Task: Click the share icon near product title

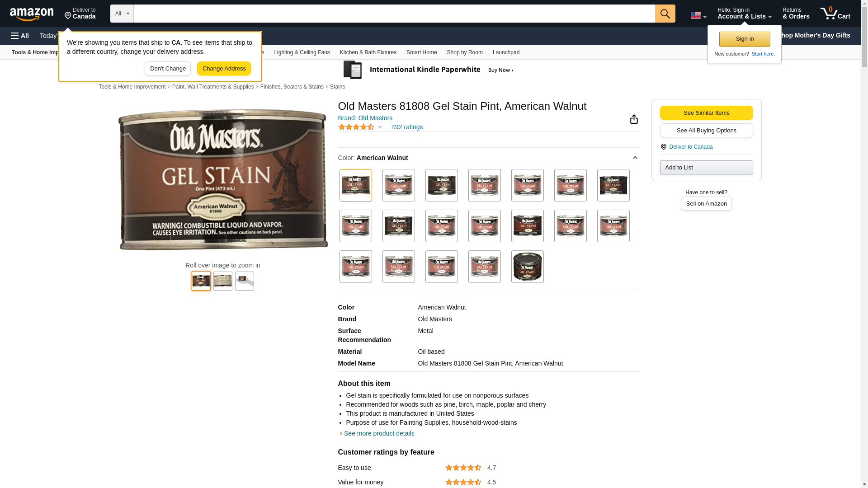Action: point(634,119)
